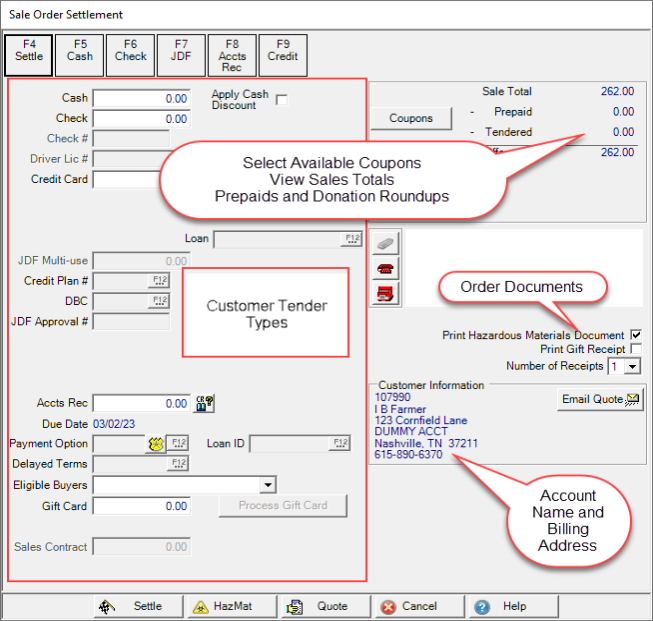This screenshot has height=621, width=653.
Task: Open the Number of Receipts dropdown
Action: (x=632, y=367)
